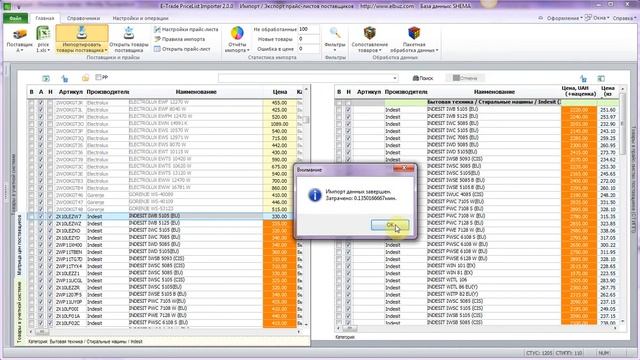This screenshot has width=640, height=360.
Task: Open the price 1.xls dropdown
Action: [x=43, y=39]
